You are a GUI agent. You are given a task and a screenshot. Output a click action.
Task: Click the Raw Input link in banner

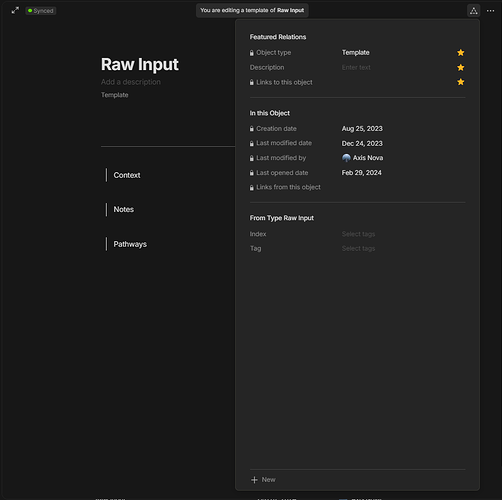point(290,10)
